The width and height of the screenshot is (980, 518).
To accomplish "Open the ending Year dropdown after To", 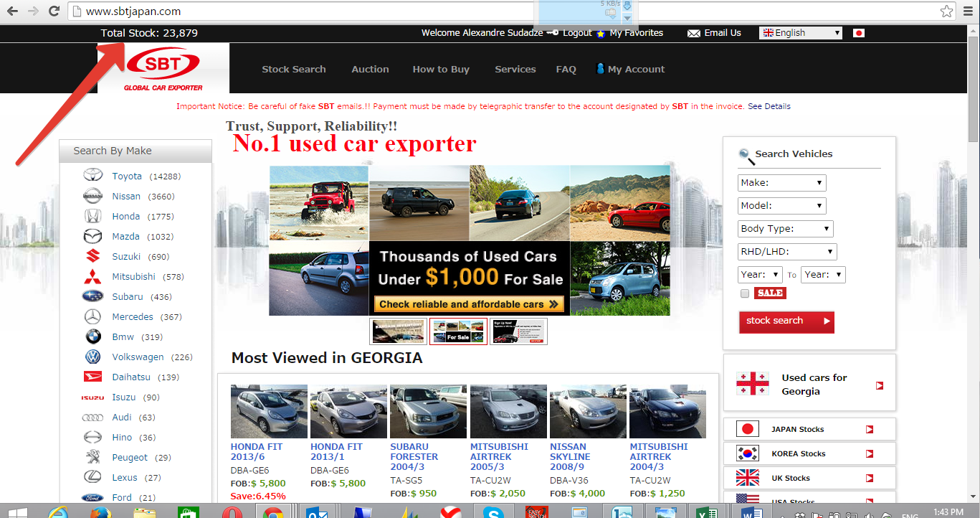I will [824, 275].
